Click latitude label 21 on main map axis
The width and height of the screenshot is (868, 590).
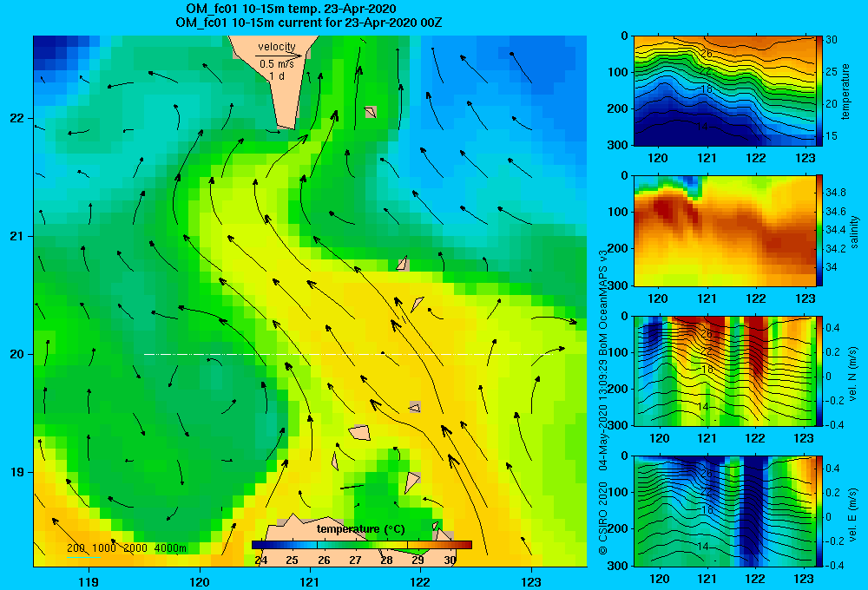(16, 236)
